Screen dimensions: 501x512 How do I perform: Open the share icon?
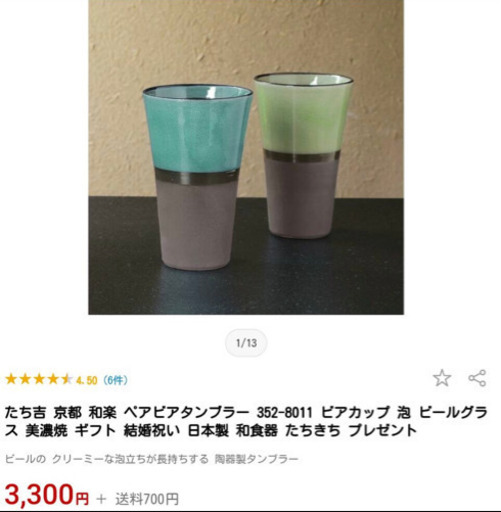(x=477, y=378)
